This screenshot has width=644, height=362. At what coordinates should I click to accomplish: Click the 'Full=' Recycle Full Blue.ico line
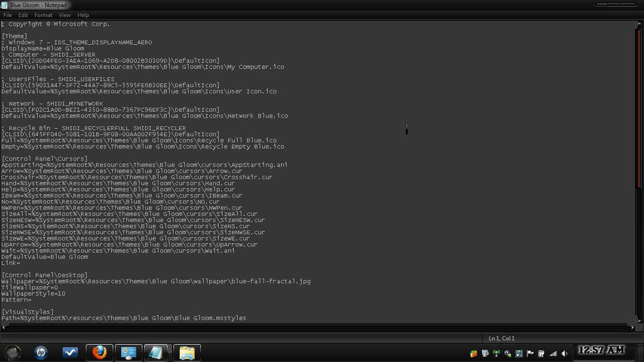[139, 140]
